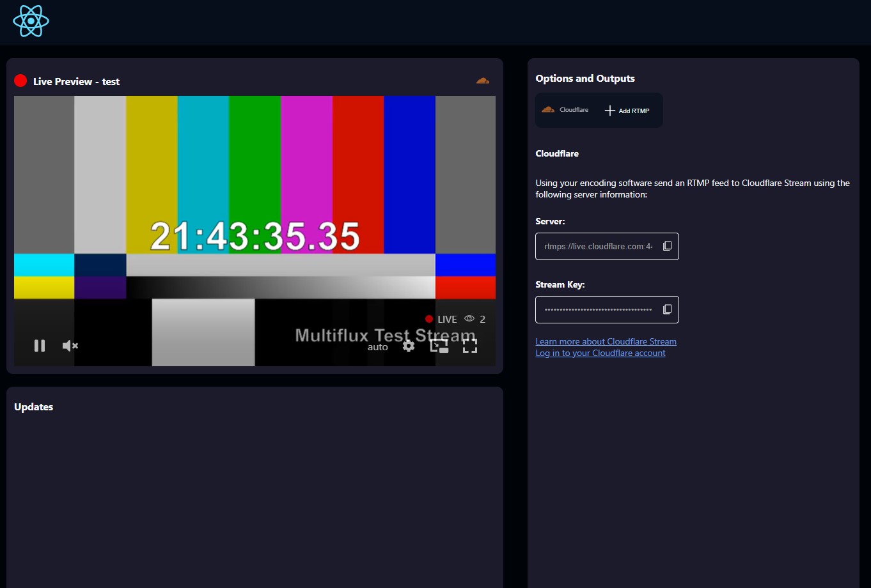Click the Updates heading
871x588 pixels.
(34, 407)
